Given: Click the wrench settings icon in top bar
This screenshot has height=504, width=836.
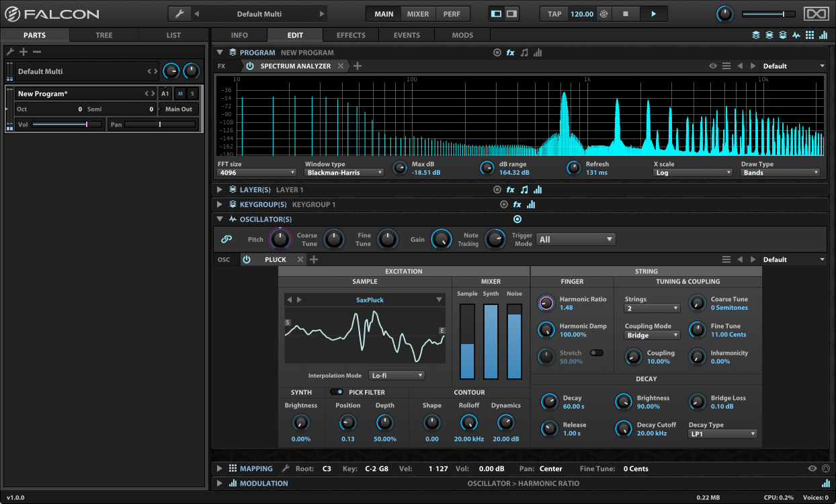Looking at the screenshot, I should point(179,14).
